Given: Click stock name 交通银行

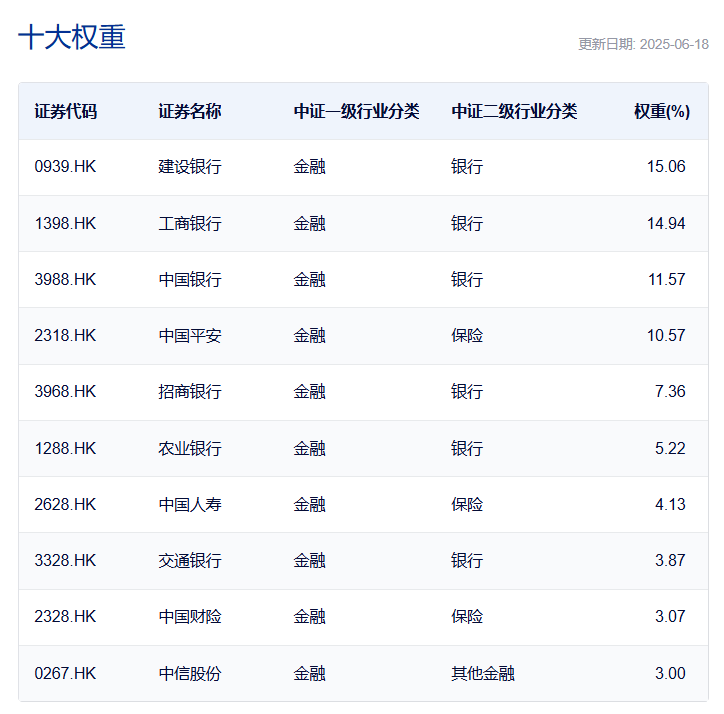Looking at the screenshot, I should (x=190, y=561).
